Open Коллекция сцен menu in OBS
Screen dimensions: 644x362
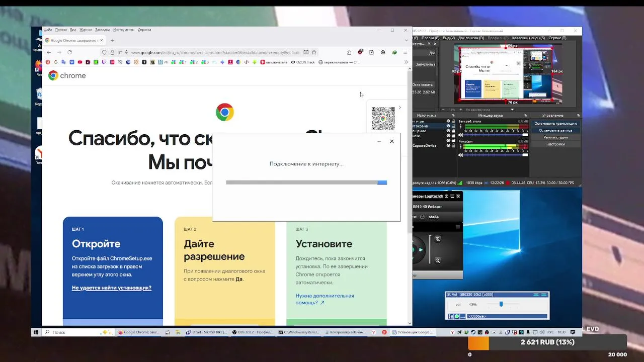coord(528,38)
